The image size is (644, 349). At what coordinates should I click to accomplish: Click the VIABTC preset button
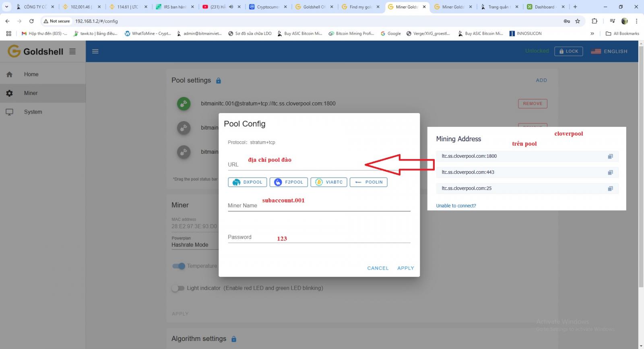[329, 182]
